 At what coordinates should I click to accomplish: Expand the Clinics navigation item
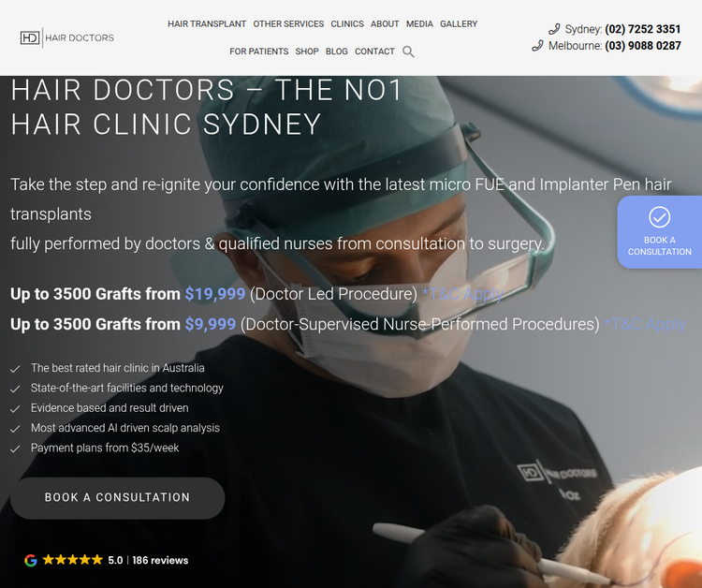347,23
